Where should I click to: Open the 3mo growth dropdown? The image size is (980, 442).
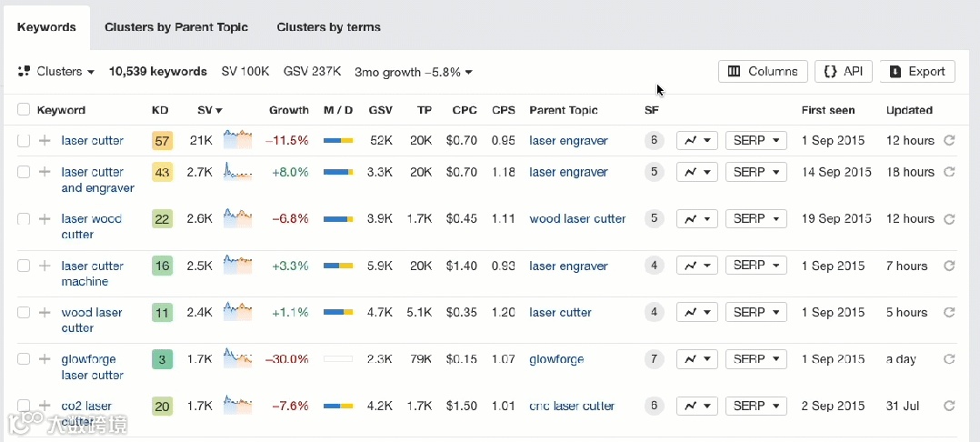click(x=413, y=72)
